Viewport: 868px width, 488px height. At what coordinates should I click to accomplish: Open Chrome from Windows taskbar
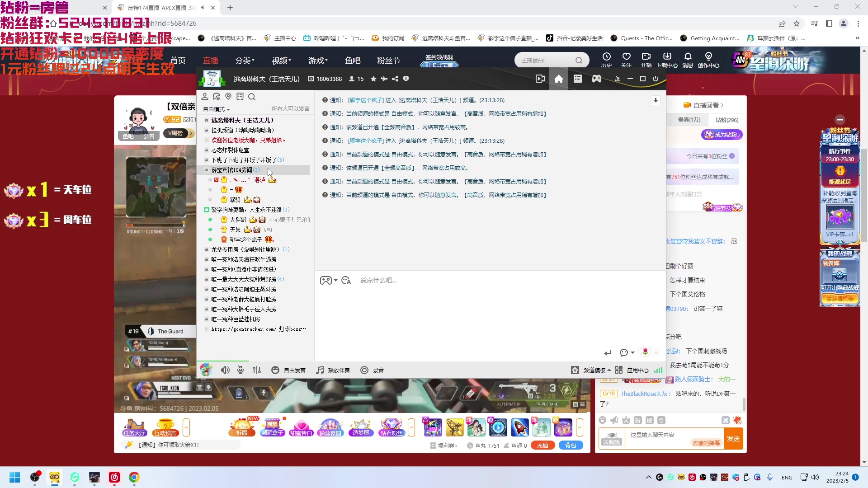click(x=134, y=477)
